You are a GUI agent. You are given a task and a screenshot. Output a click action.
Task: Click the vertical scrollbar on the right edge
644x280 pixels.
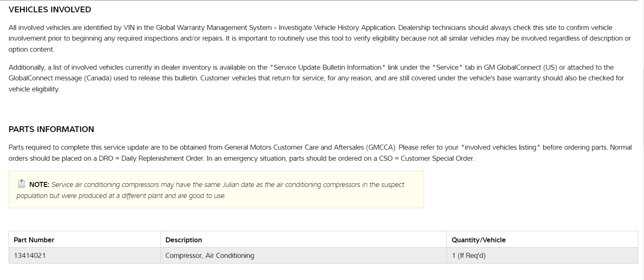[642, 82]
